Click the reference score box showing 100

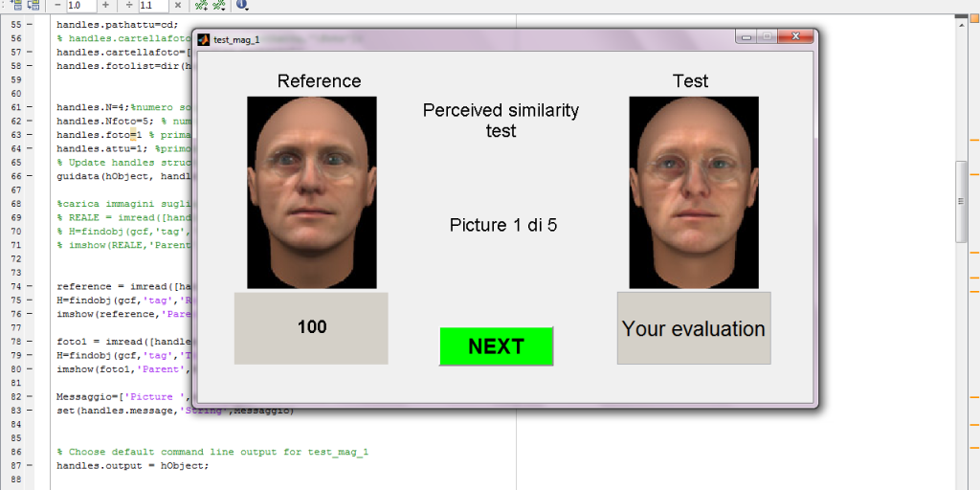311,327
